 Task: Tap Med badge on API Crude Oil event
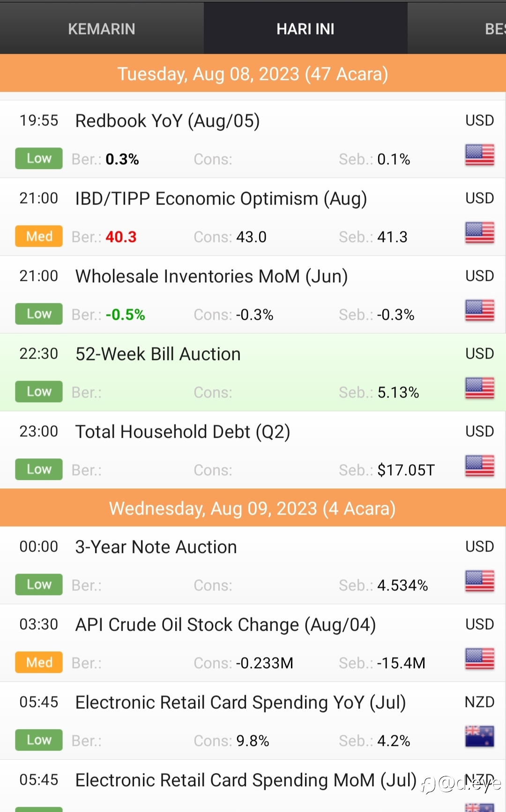[39, 662]
